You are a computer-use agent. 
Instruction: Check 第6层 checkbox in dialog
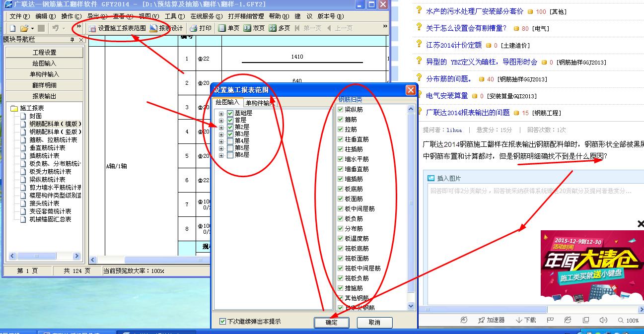tap(230, 155)
